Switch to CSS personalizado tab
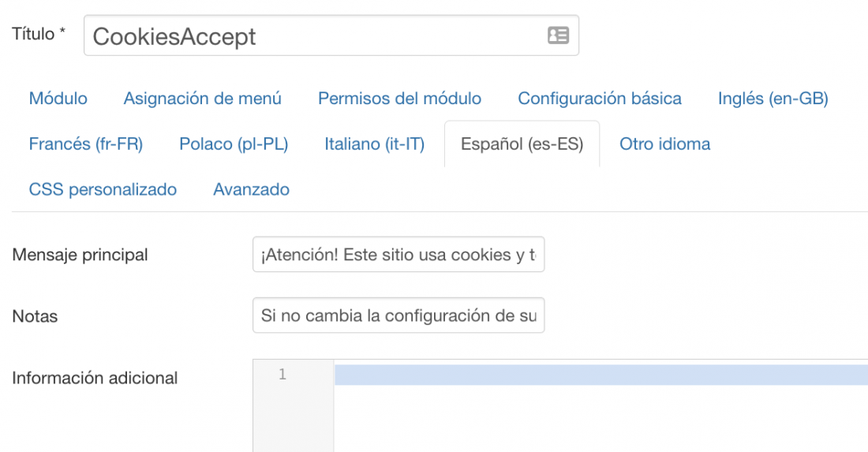The width and height of the screenshot is (868, 452). (103, 189)
